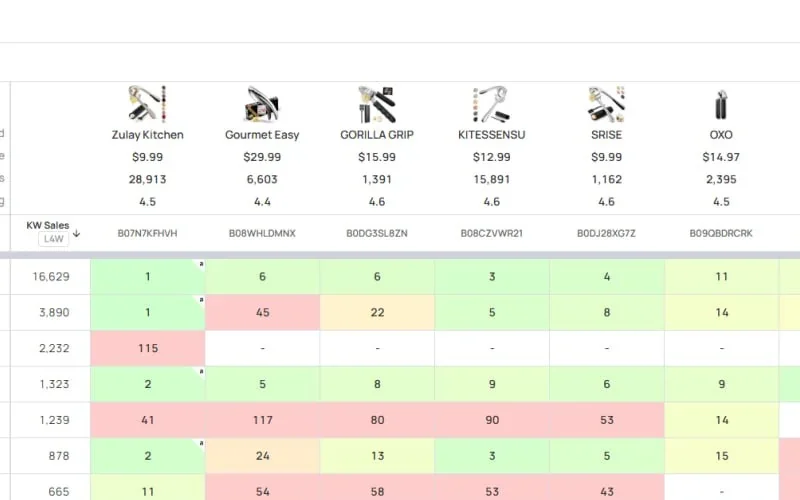Select the 6,603 review count
This screenshot has width=800, height=500.
(262, 180)
